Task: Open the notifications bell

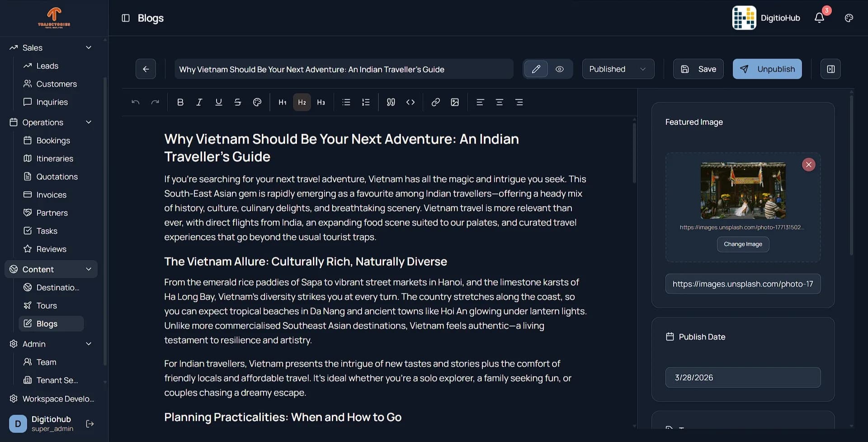Action: coord(819,18)
